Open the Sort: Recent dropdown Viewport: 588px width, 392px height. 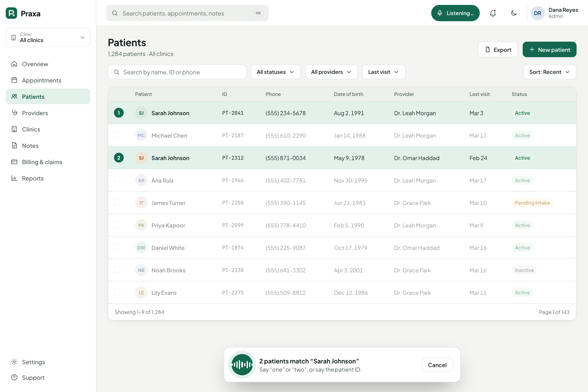pyautogui.click(x=549, y=72)
